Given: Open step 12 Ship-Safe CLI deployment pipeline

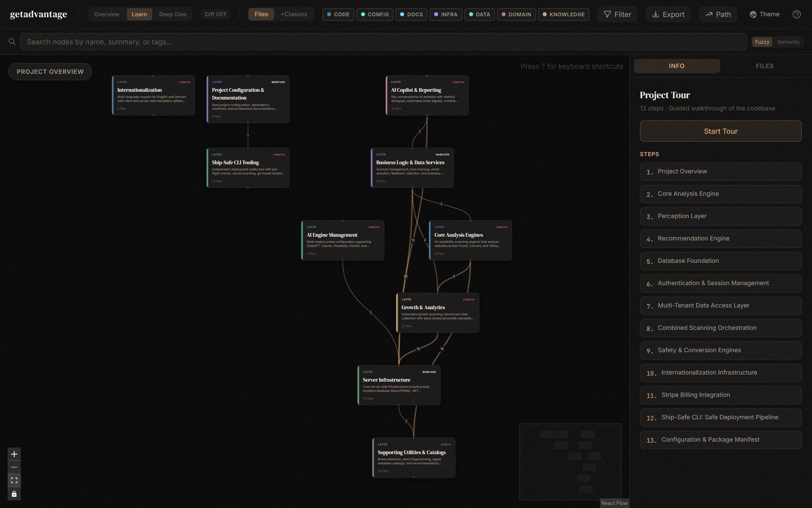Looking at the screenshot, I should (721, 418).
